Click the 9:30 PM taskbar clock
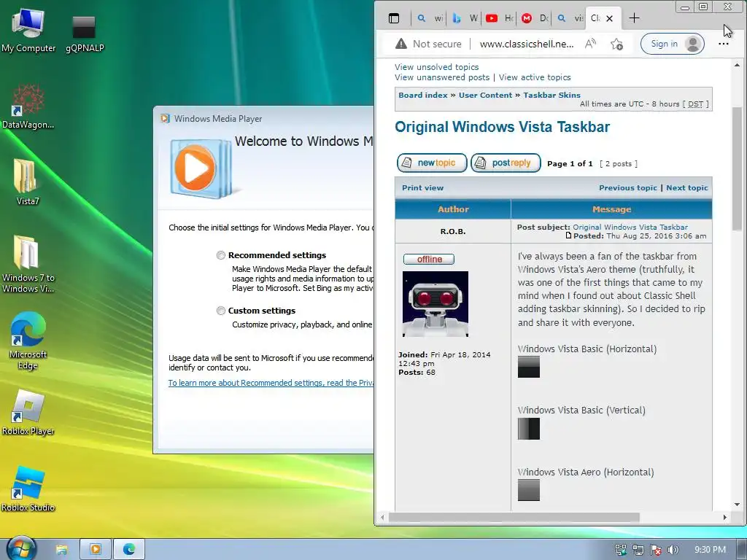The height and width of the screenshot is (560, 747). 710,550
